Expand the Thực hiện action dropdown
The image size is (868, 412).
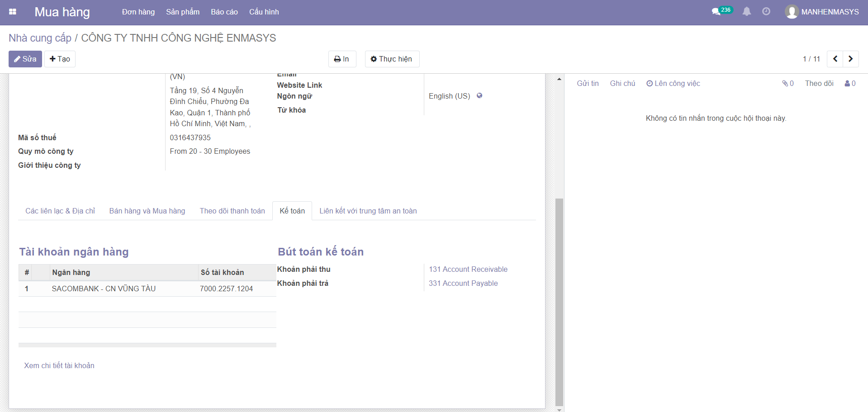(392, 59)
